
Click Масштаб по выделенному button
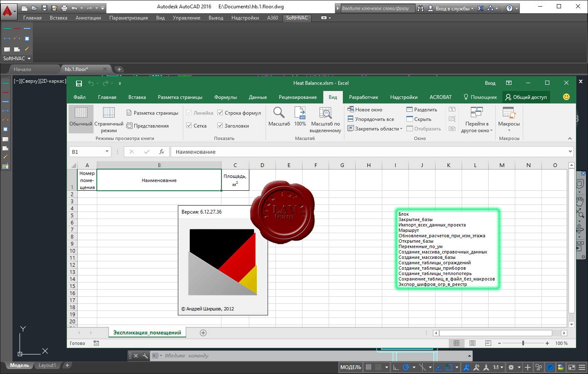pos(325,120)
